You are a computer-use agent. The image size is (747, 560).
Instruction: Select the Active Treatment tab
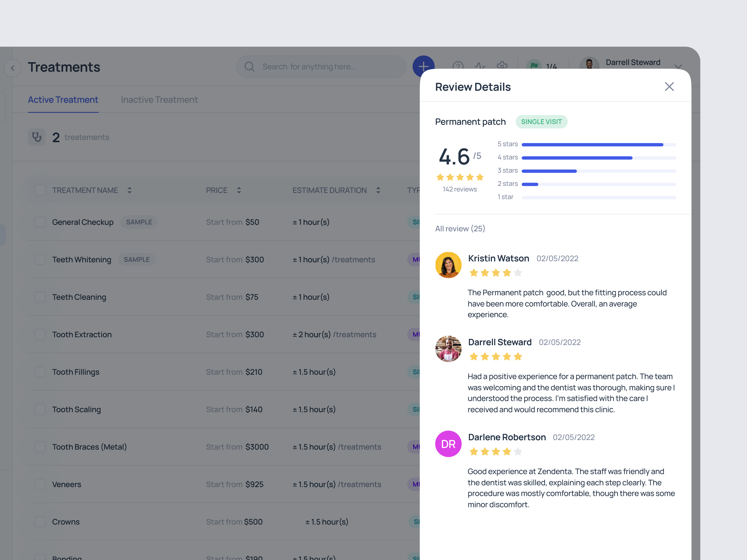pyautogui.click(x=63, y=100)
